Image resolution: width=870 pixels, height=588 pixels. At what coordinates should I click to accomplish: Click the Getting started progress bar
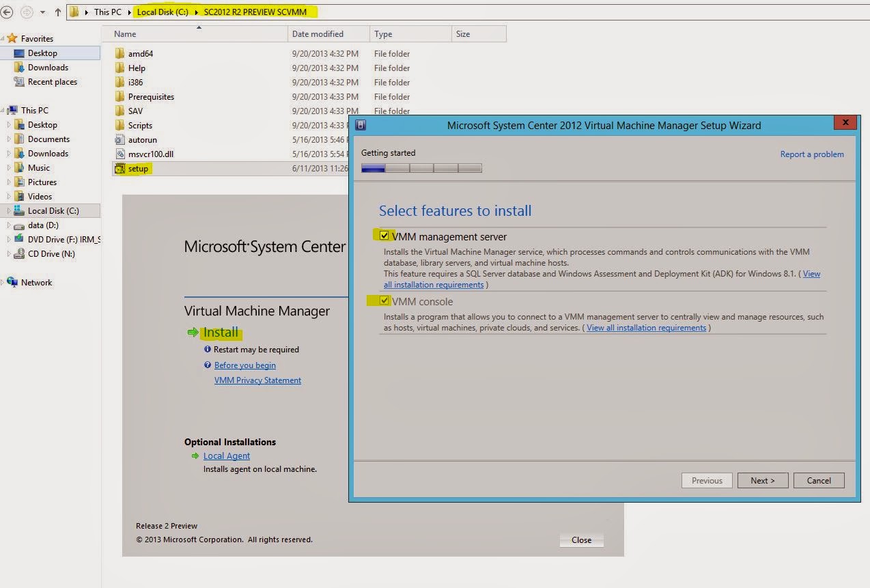point(421,168)
